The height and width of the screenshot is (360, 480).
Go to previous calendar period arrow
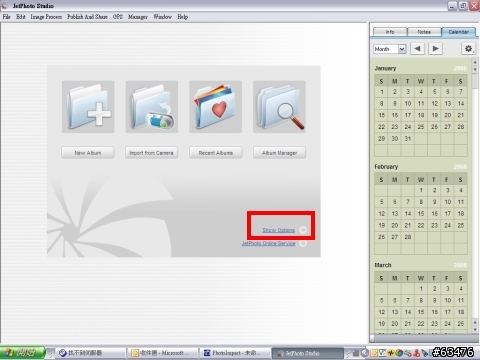[417, 49]
